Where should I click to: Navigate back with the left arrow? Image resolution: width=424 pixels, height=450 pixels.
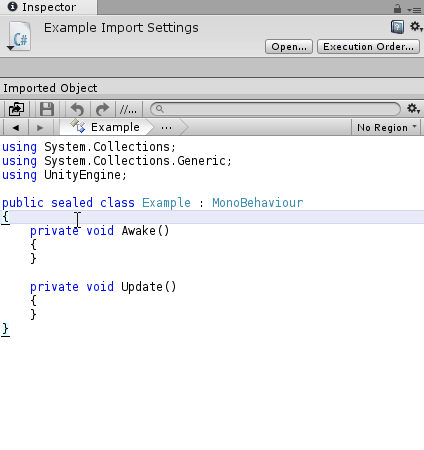pyautogui.click(x=15, y=127)
